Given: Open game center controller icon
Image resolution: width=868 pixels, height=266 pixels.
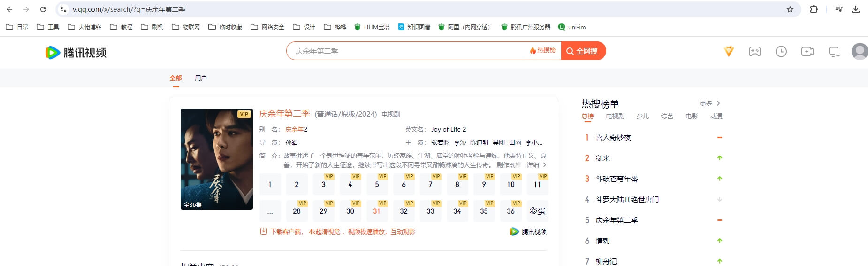Looking at the screenshot, I should click(x=755, y=51).
